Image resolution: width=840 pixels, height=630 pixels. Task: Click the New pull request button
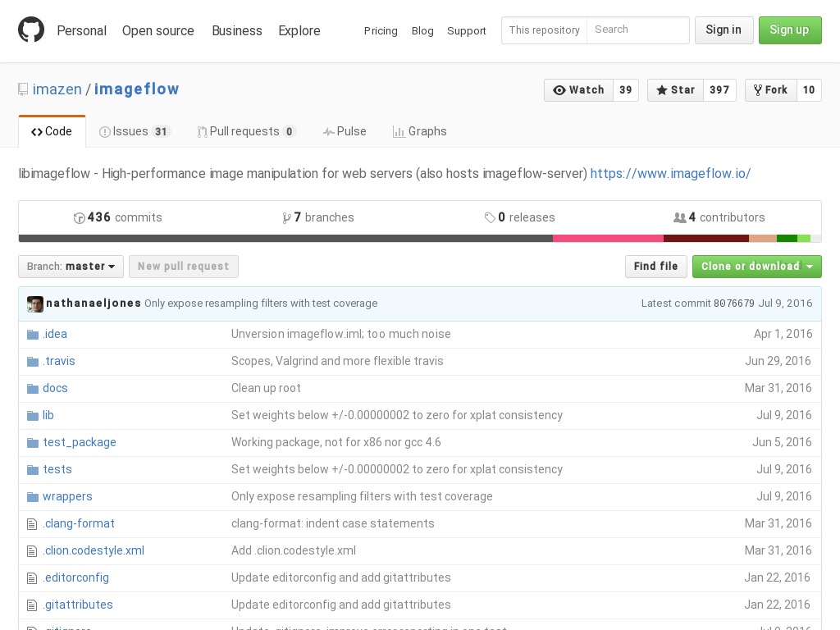pos(183,267)
